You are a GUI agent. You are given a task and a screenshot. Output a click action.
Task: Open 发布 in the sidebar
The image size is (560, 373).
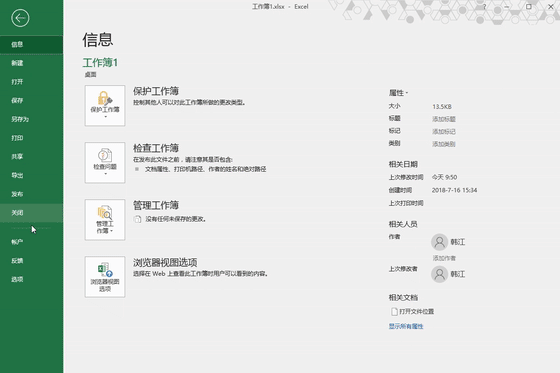[x=31, y=194]
